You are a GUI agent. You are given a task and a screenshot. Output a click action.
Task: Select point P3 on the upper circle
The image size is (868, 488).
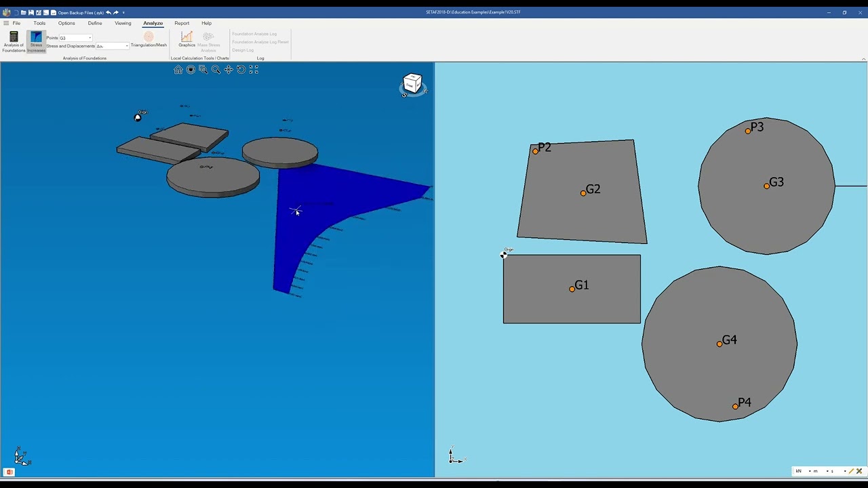748,131
